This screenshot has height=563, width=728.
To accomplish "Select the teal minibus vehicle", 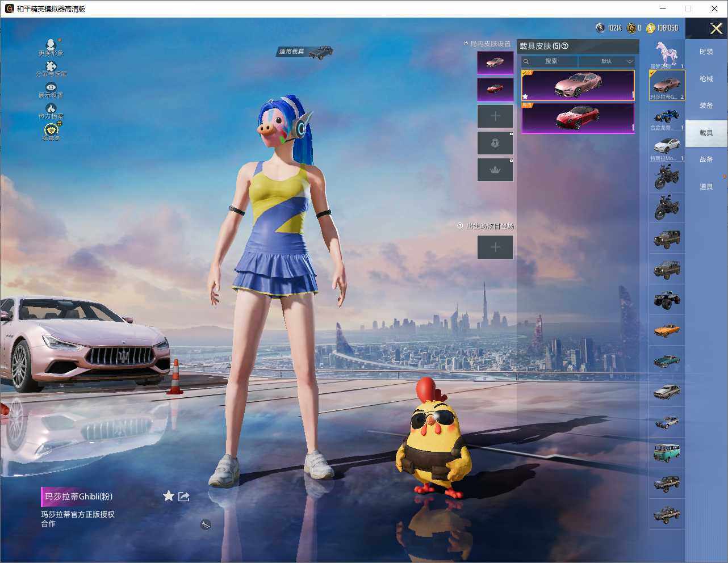I will [667, 453].
